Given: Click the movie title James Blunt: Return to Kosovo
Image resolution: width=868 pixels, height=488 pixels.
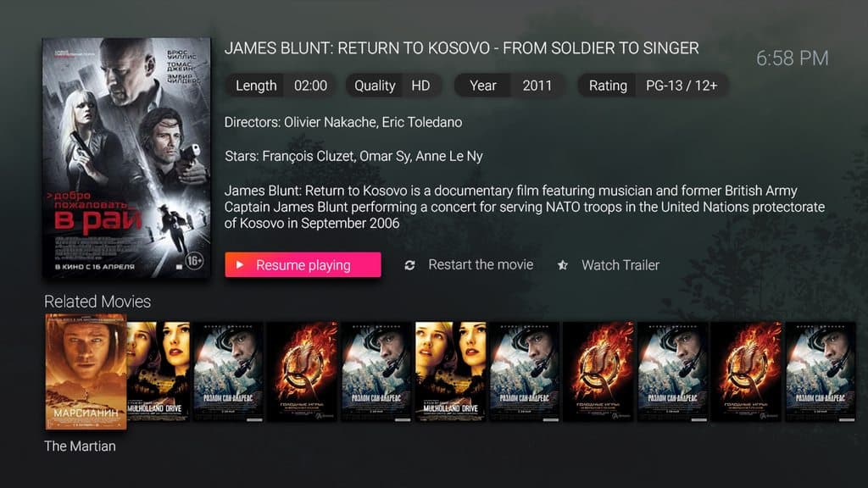Looking at the screenshot, I should click(462, 48).
